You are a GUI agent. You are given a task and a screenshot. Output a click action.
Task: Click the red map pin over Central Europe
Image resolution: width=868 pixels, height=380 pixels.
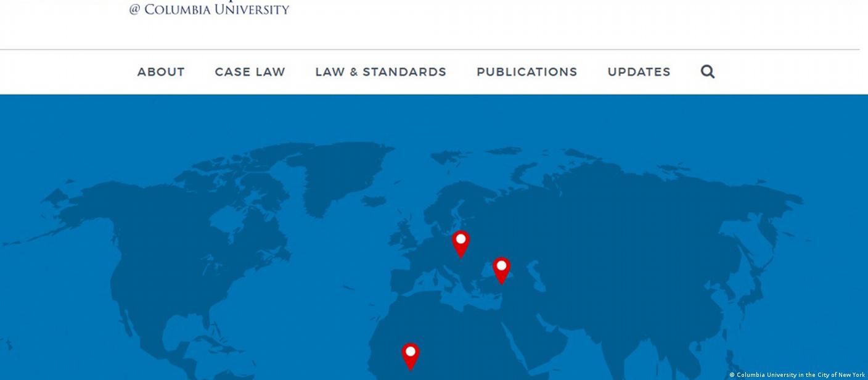coord(461,242)
